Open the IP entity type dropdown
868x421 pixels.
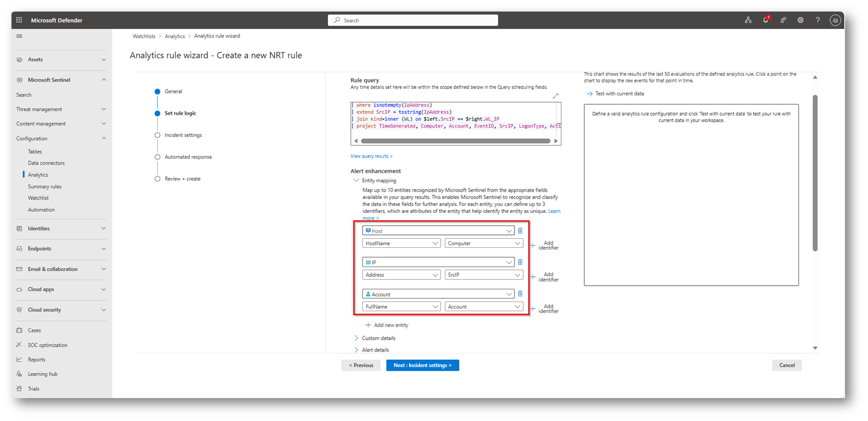(438, 263)
